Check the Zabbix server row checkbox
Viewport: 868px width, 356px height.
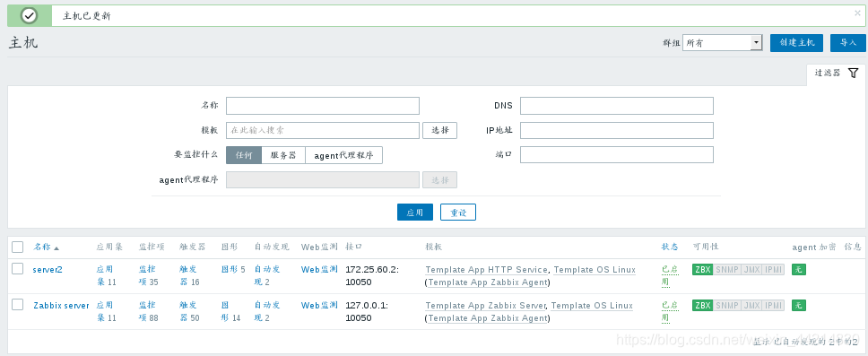click(18, 305)
